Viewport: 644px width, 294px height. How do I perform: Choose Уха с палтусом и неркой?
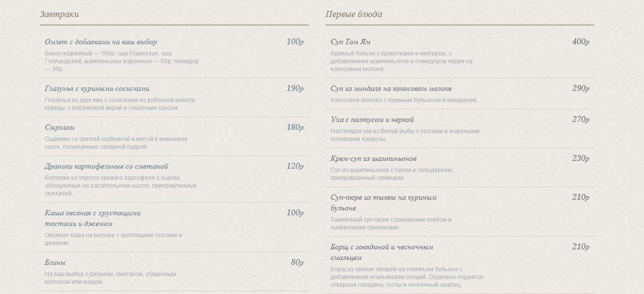pyautogui.click(x=372, y=120)
